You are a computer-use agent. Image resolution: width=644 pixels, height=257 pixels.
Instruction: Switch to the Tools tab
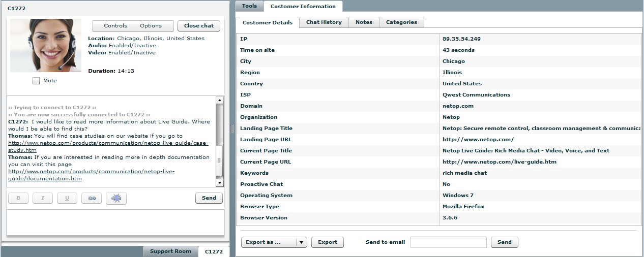point(249,6)
